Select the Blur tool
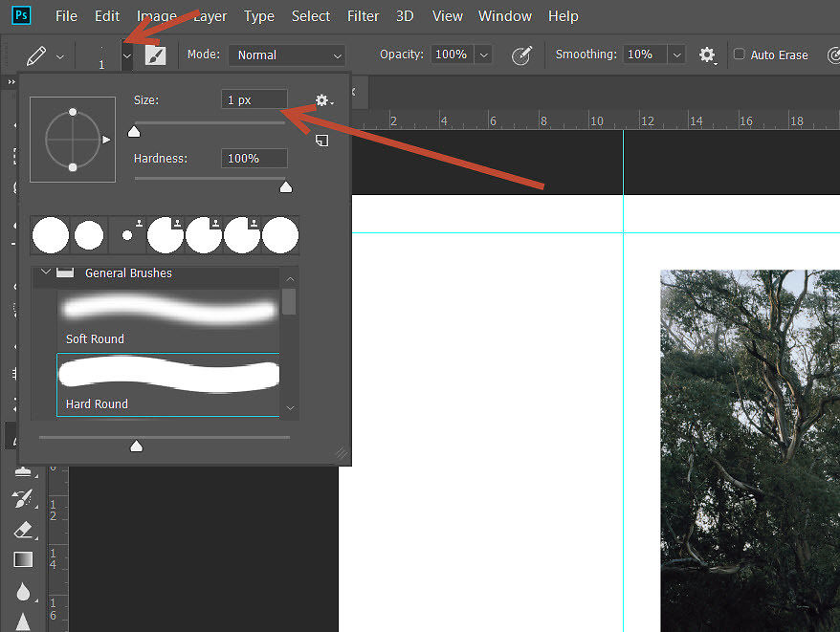Viewport: 840px width, 632px height. [24, 592]
